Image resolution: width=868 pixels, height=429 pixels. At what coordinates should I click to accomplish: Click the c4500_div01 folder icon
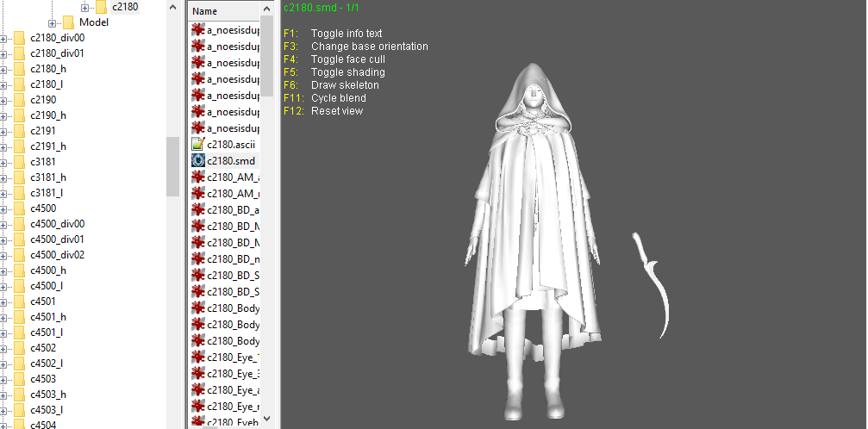tap(19, 239)
